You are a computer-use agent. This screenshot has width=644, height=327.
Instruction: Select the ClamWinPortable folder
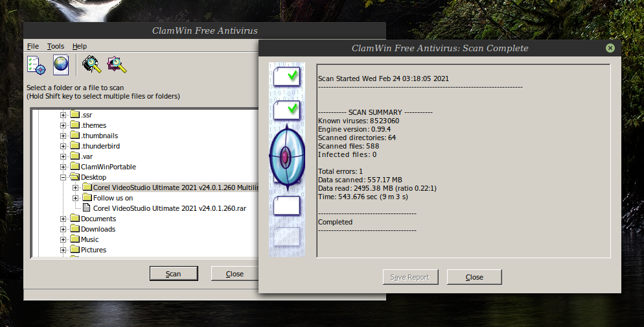(108, 167)
